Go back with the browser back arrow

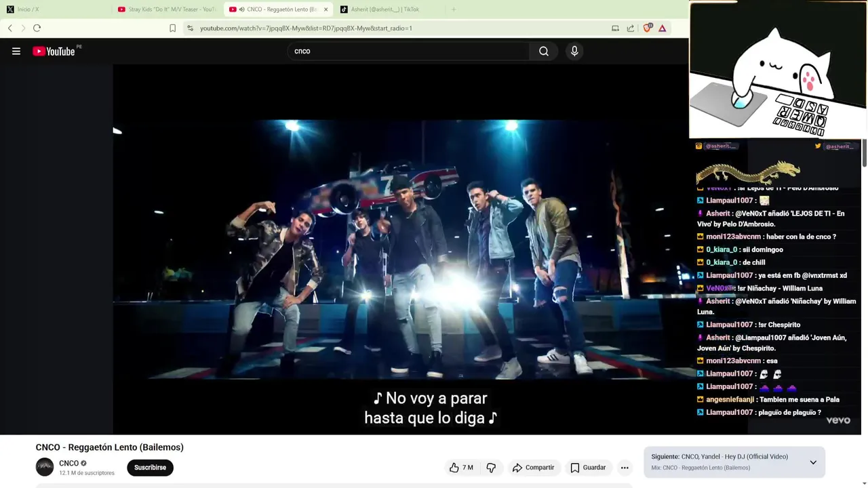[10, 28]
